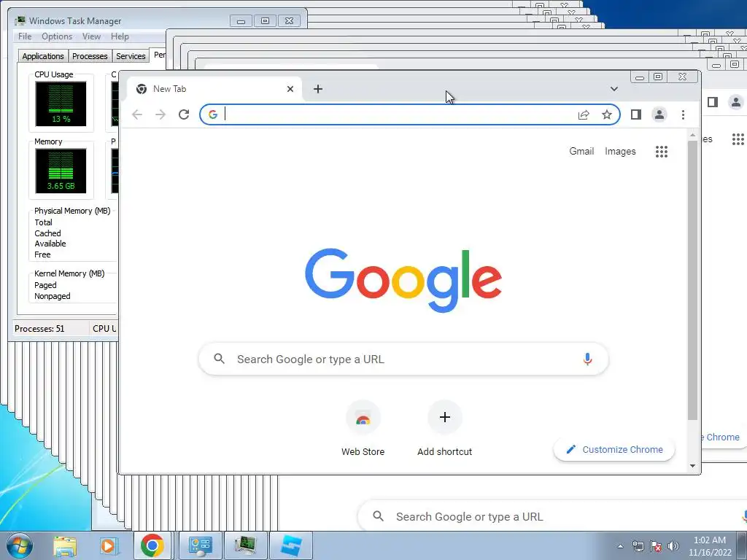Click the page scrollbar thumb in Chrome

[693, 281]
